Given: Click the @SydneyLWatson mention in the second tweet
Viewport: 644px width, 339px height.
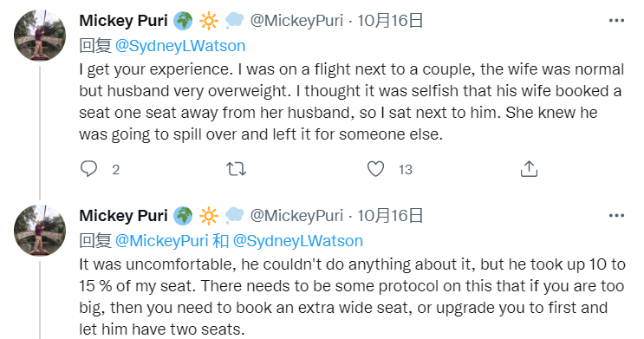Looking at the screenshot, I should (298, 241).
